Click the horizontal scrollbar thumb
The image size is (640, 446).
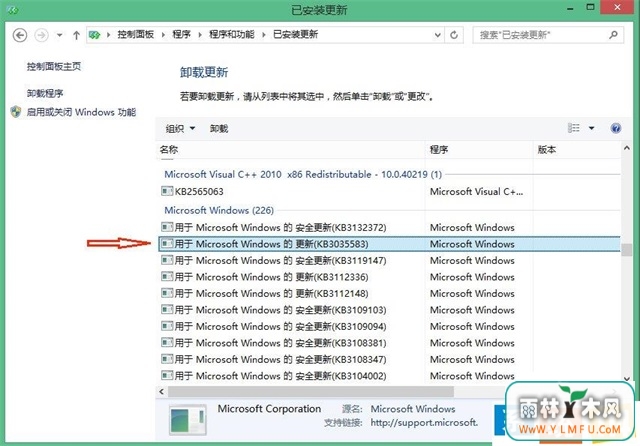point(311,392)
